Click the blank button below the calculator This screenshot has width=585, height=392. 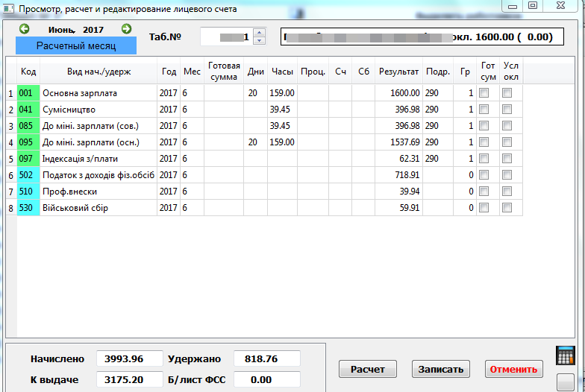[566, 380]
